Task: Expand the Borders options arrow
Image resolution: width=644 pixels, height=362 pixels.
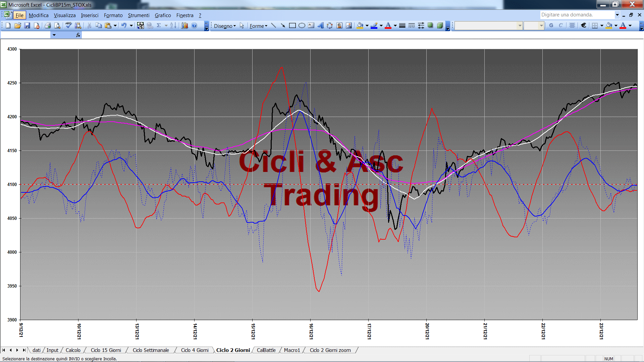Action: click(x=602, y=25)
